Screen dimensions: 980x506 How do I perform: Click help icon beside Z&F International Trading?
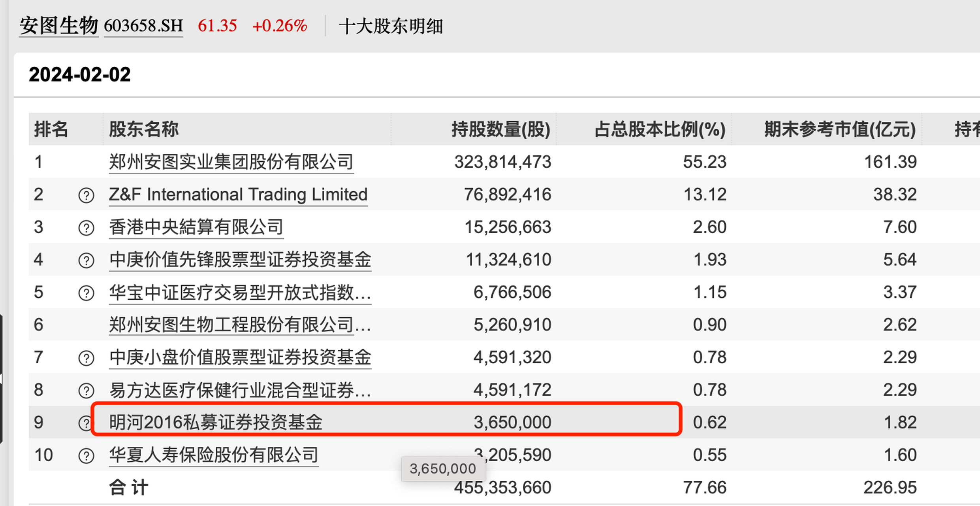[x=86, y=195]
